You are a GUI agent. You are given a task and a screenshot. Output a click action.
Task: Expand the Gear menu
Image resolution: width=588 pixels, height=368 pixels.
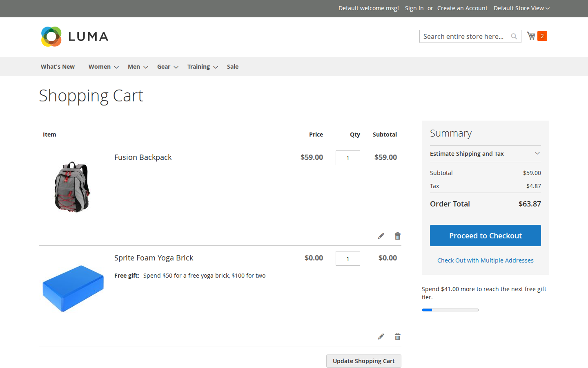167,67
